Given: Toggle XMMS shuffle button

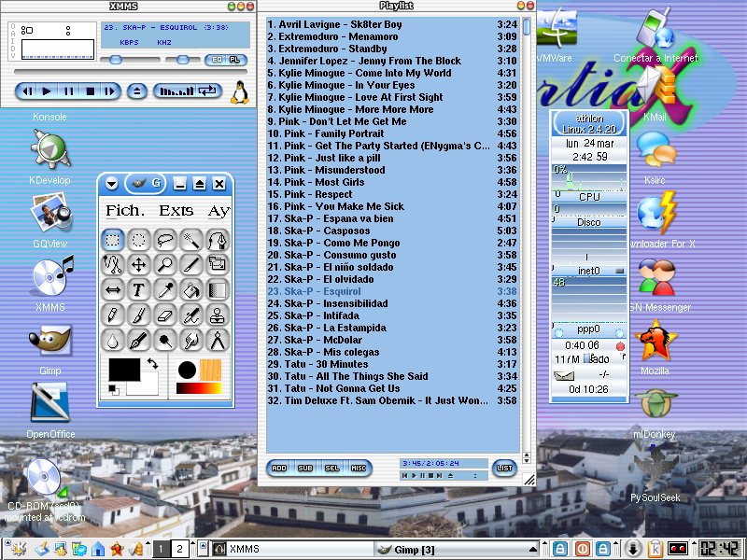Looking at the screenshot, I should pyautogui.click(x=176, y=91).
